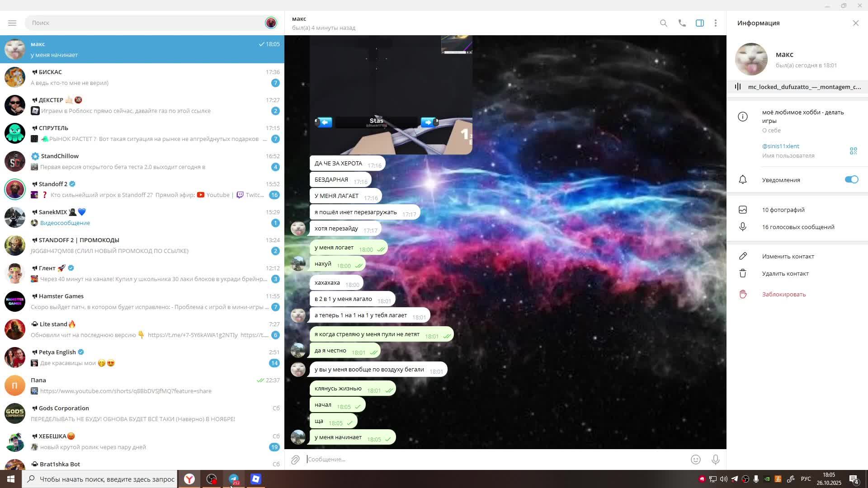This screenshot has height=488, width=868.
Task: Open the three-dot chat options menu
Action: (715, 23)
